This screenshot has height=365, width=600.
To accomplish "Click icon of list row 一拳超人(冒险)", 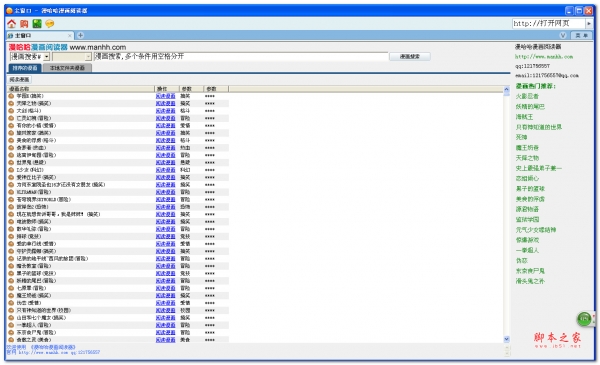I will (x=11, y=325).
